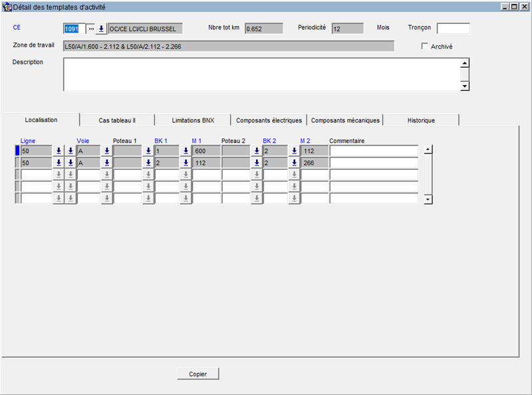Viewport: 532px width, 395px height.
Task: Click the Ligne cell 50 in the second row
Action: coord(37,163)
